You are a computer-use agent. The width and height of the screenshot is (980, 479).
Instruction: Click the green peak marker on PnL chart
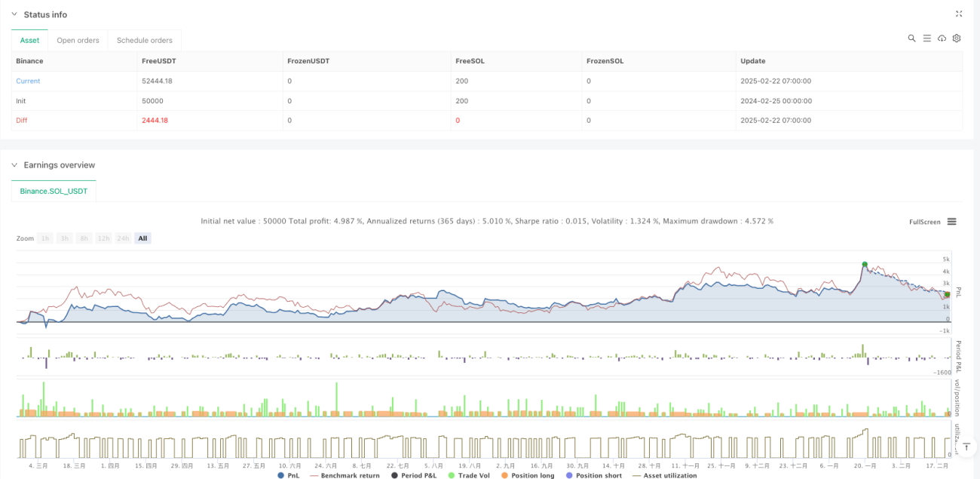point(865,265)
